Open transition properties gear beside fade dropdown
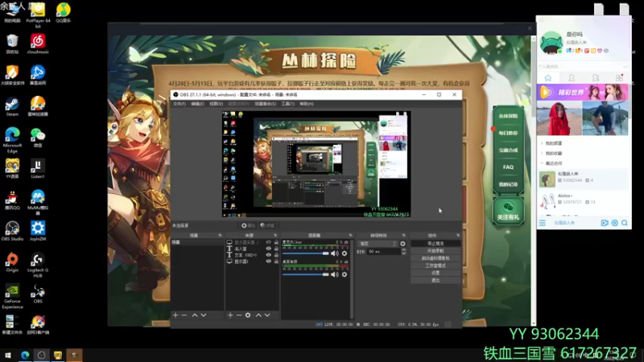 (x=402, y=244)
